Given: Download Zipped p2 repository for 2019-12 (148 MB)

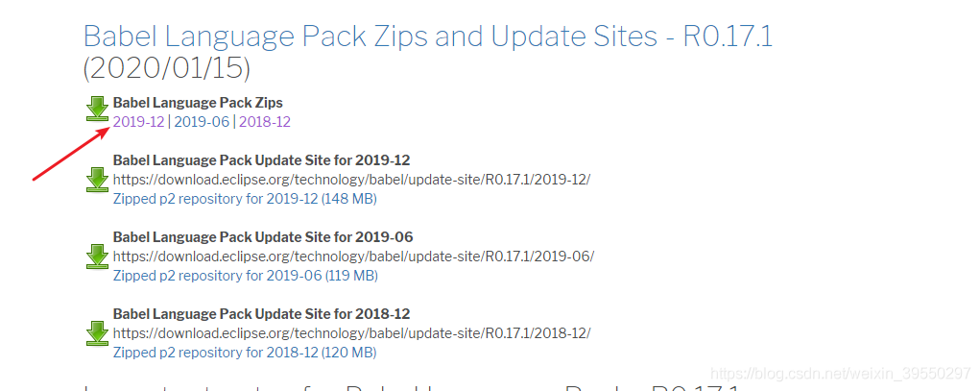Looking at the screenshot, I should (x=245, y=199).
